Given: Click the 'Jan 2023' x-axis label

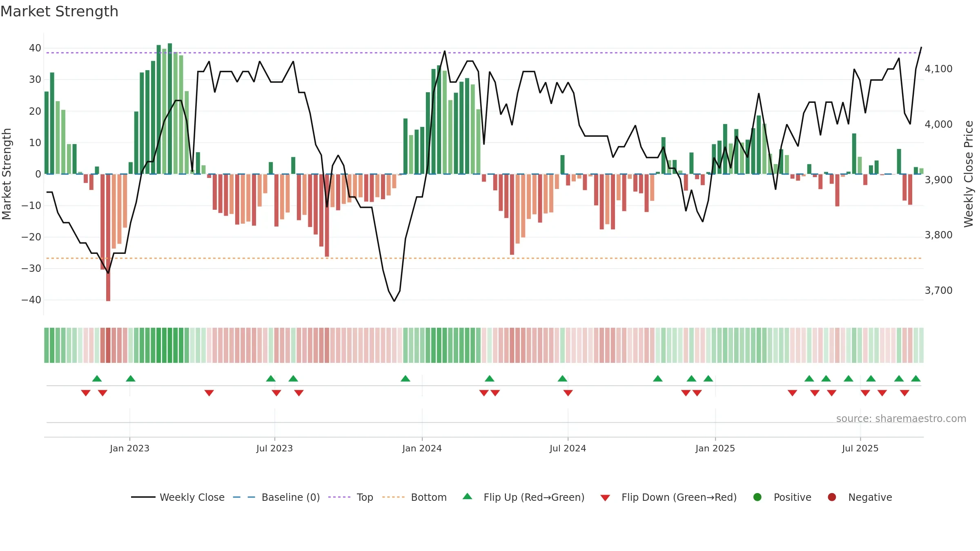Looking at the screenshot, I should 129,448.
